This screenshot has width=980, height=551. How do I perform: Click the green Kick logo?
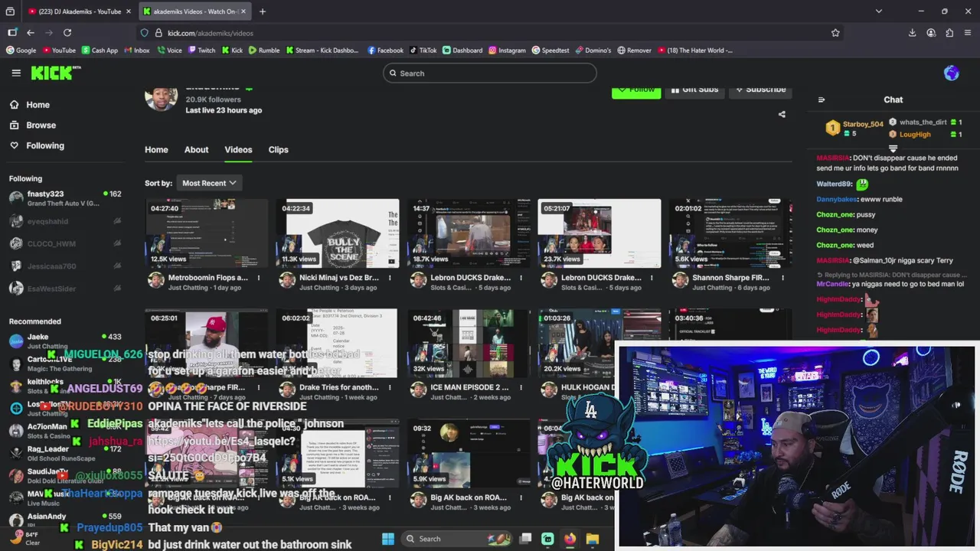coord(55,73)
